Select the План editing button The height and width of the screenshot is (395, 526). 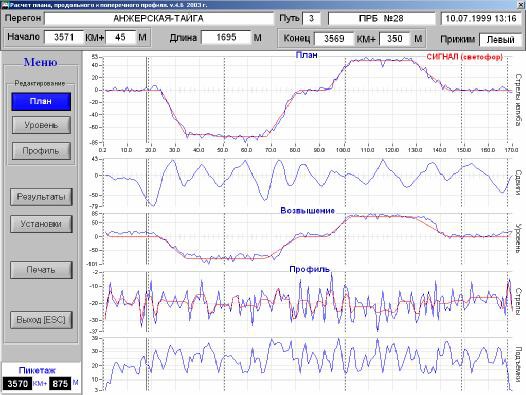point(41,101)
